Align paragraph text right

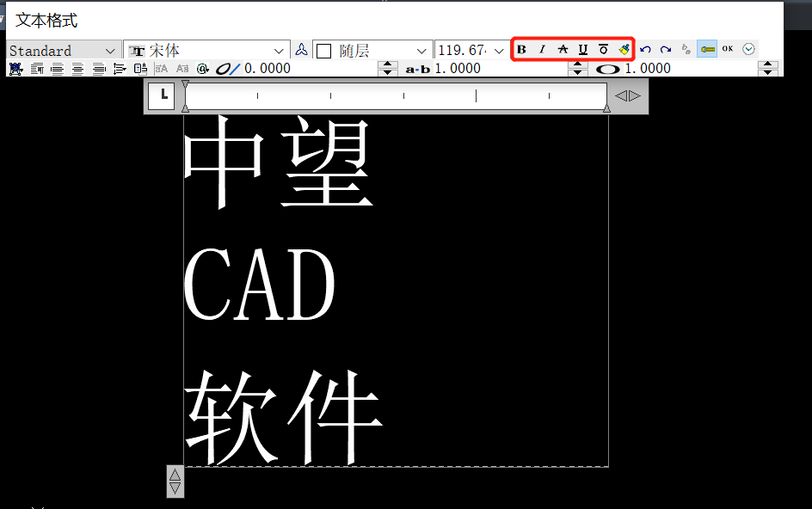pyautogui.click(x=98, y=69)
